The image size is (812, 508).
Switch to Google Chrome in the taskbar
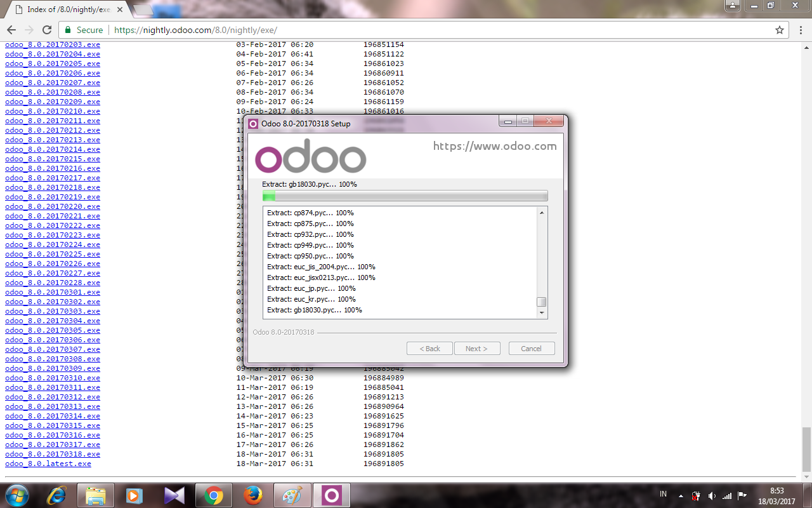(214, 495)
